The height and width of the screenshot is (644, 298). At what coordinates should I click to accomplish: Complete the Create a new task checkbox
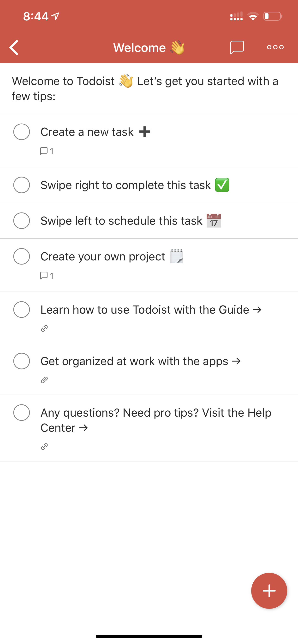(x=22, y=132)
